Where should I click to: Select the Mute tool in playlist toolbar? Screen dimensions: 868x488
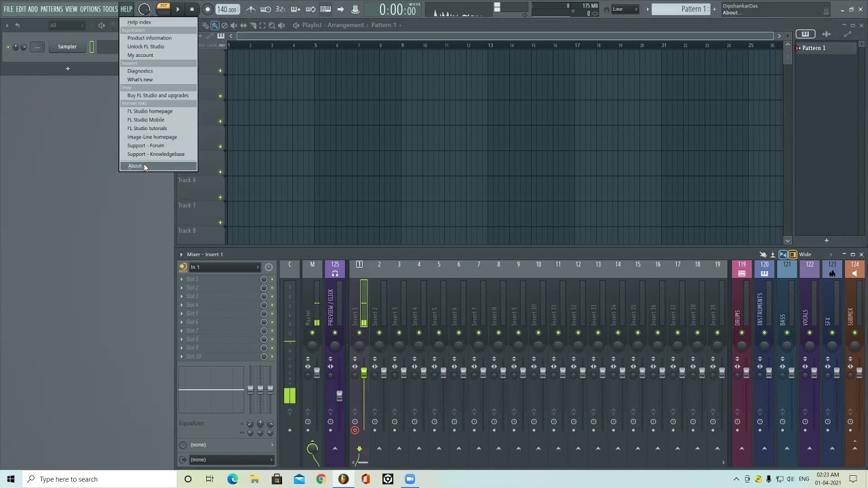pyautogui.click(x=234, y=25)
